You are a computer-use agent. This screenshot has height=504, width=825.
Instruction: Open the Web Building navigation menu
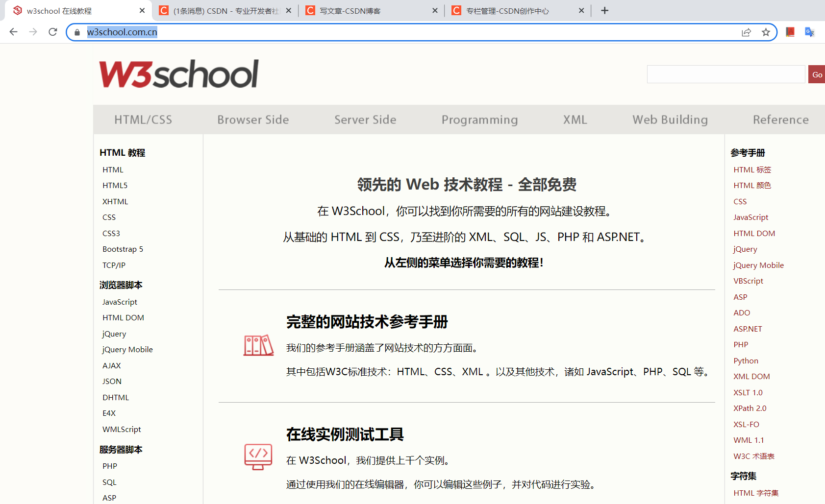coord(670,120)
